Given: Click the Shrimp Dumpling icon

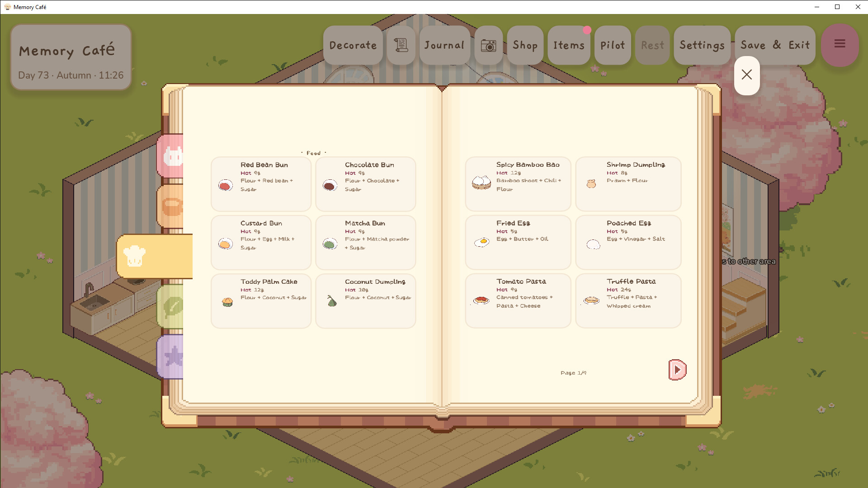Looking at the screenshot, I should pos(591,183).
